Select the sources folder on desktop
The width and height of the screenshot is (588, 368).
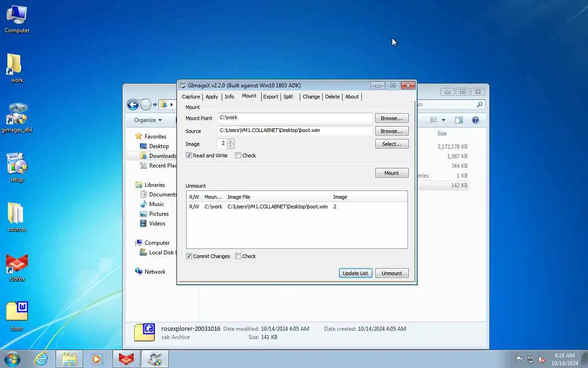coord(17,217)
